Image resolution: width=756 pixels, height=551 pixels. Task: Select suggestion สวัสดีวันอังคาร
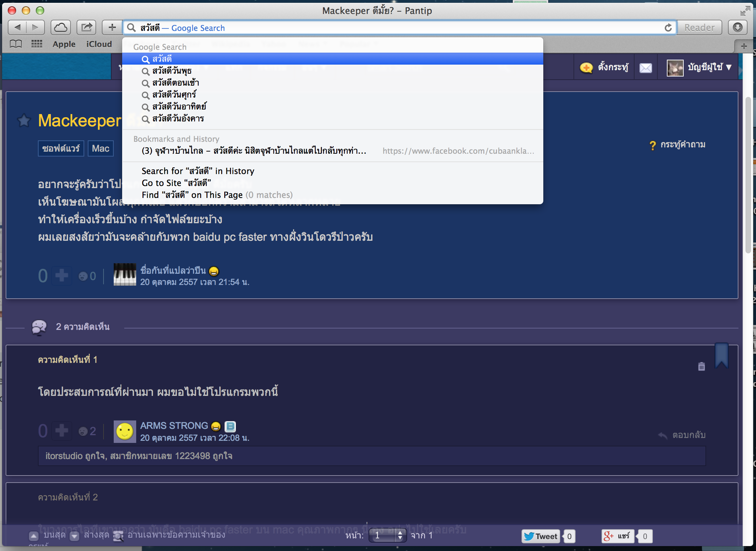tap(332, 119)
